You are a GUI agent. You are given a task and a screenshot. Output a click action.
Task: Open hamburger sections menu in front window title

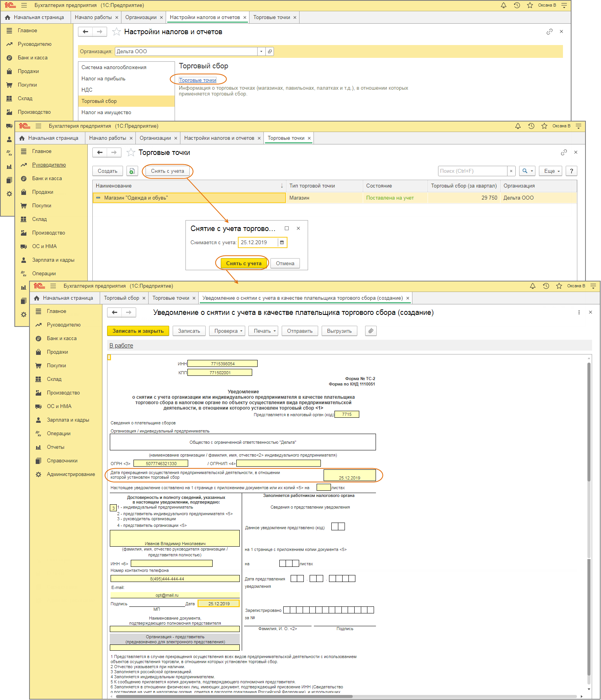coord(53,286)
